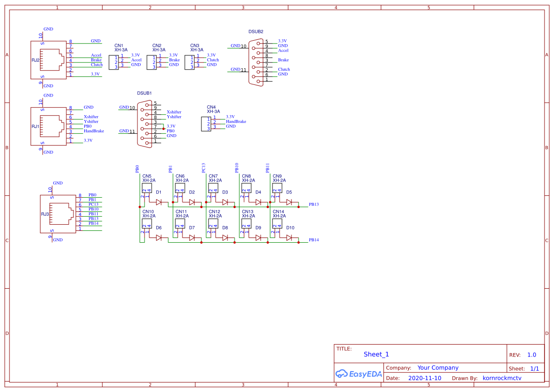Click the Accel net label near RJ2
The height and width of the screenshot is (392, 554).
96,55
